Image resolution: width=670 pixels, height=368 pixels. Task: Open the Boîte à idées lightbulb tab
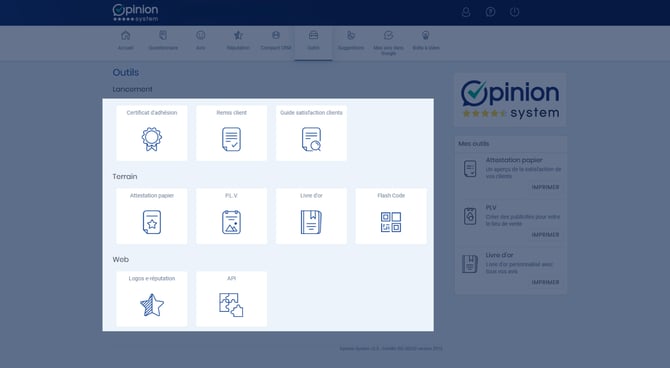pyautogui.click(x=426, y=41)
